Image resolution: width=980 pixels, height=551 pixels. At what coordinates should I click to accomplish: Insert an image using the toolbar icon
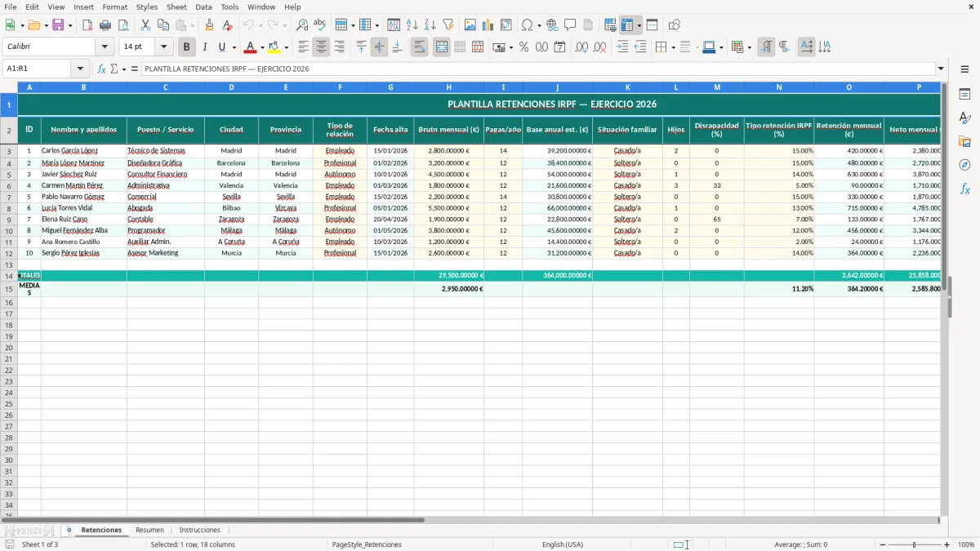[470, 25]
